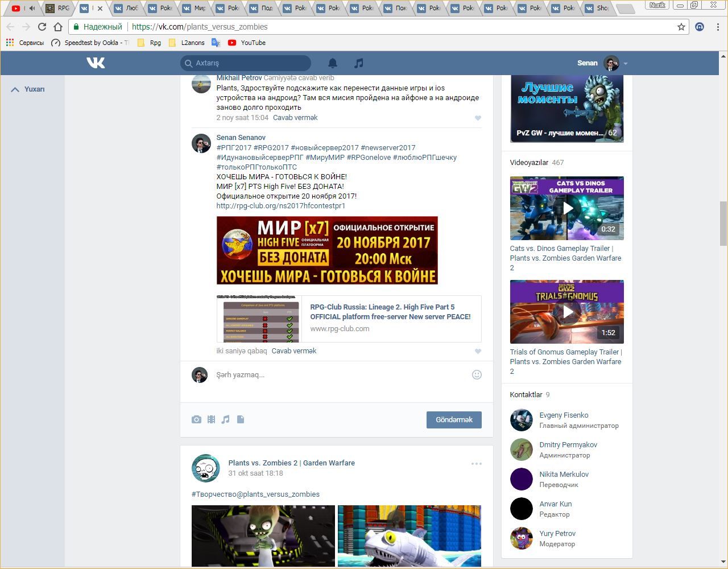
Task: Open the RPG-Club Russia link preview title
Action: point(390,312)
